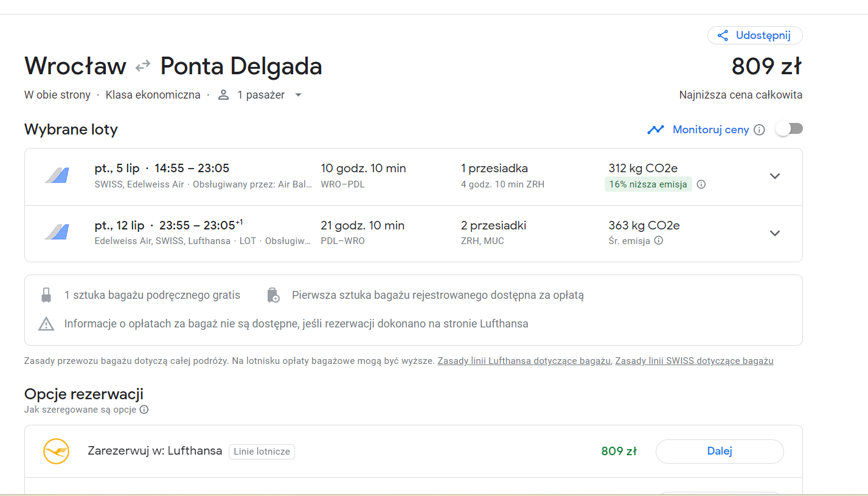Click the Monitoruj ceny link text

coord(710,130)
